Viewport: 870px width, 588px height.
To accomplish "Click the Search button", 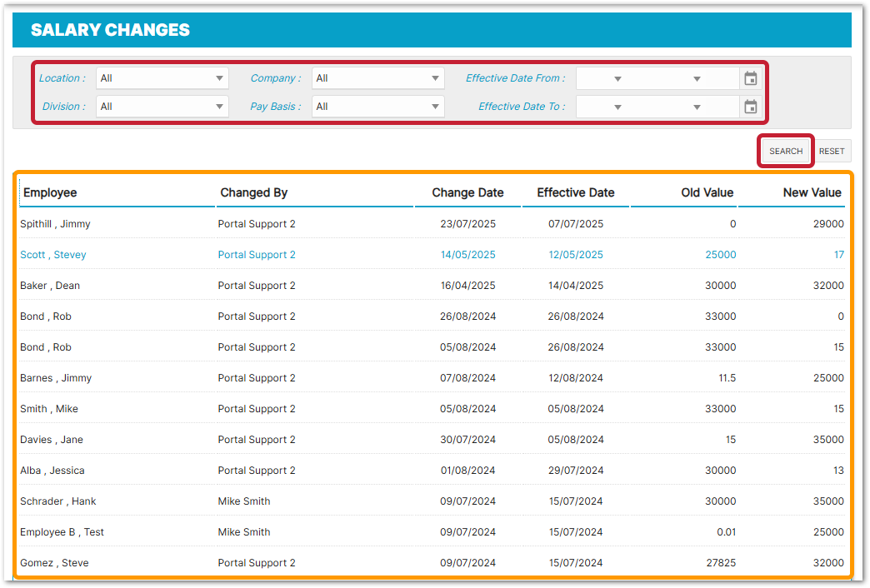I will (x=785, y=152).
